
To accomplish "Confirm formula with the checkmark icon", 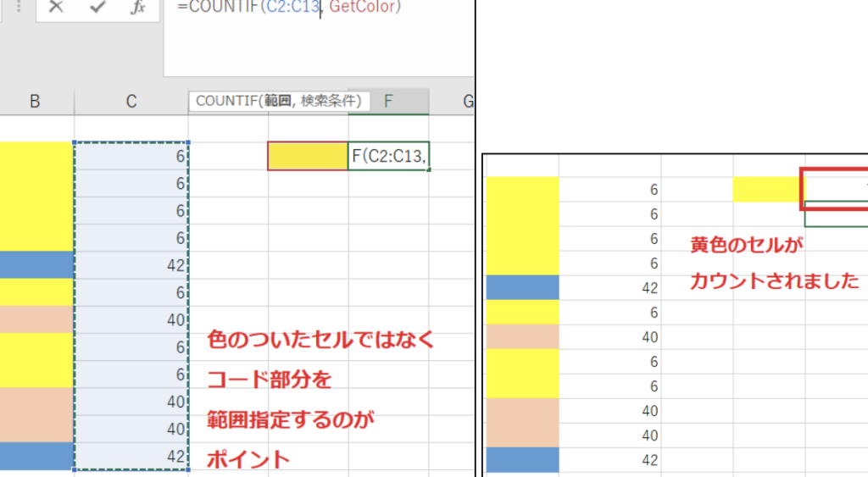I will tap(97, 7).
